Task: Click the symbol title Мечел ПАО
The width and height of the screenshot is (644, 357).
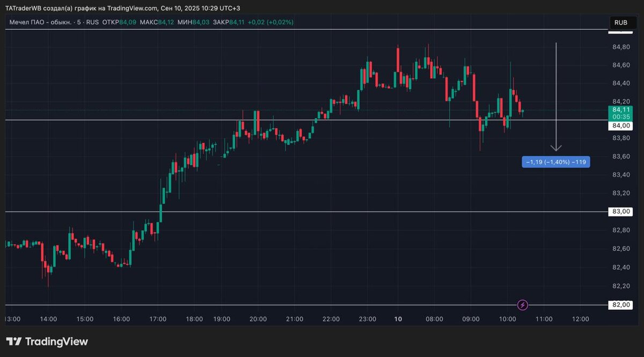Action: coord(40,22)
